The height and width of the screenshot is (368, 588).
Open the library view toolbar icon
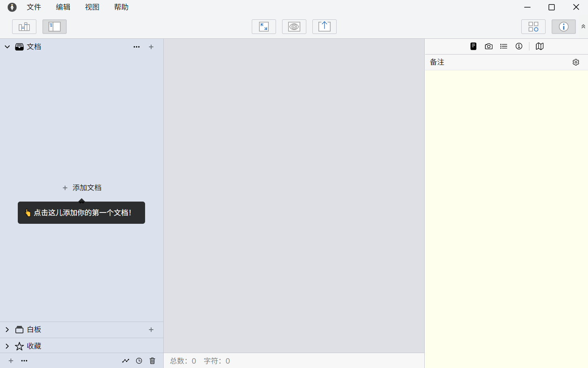(24, 27)
